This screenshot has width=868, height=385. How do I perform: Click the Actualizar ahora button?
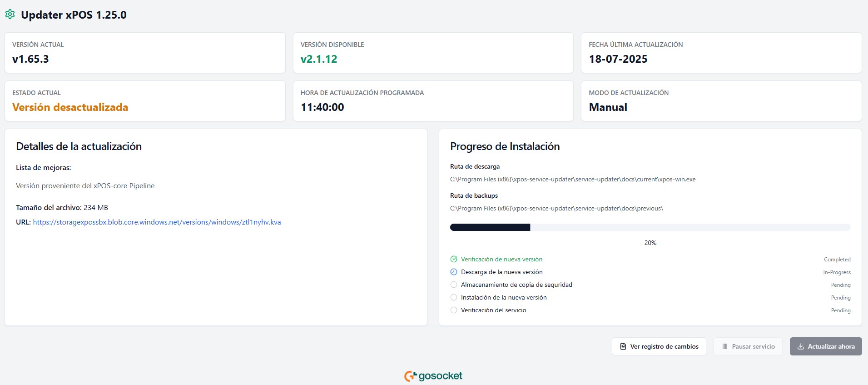coord(826,346)
